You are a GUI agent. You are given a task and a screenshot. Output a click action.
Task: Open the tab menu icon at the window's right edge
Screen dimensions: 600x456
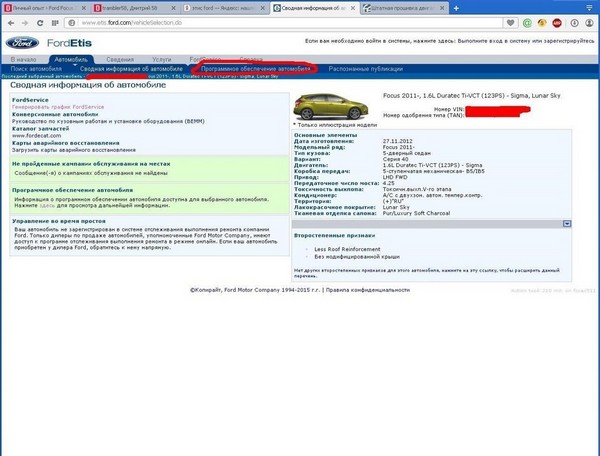[x=590, y=8]
